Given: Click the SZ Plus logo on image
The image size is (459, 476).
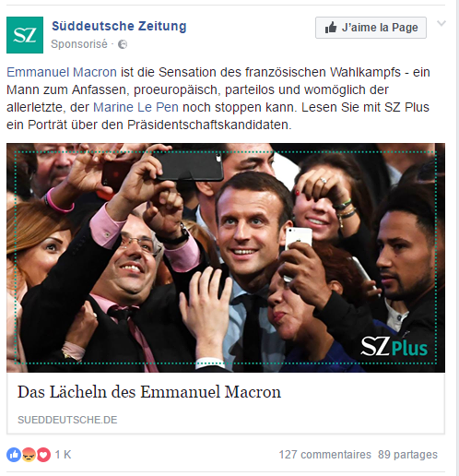Looking at the screenshot, I should tap(394, 347).
